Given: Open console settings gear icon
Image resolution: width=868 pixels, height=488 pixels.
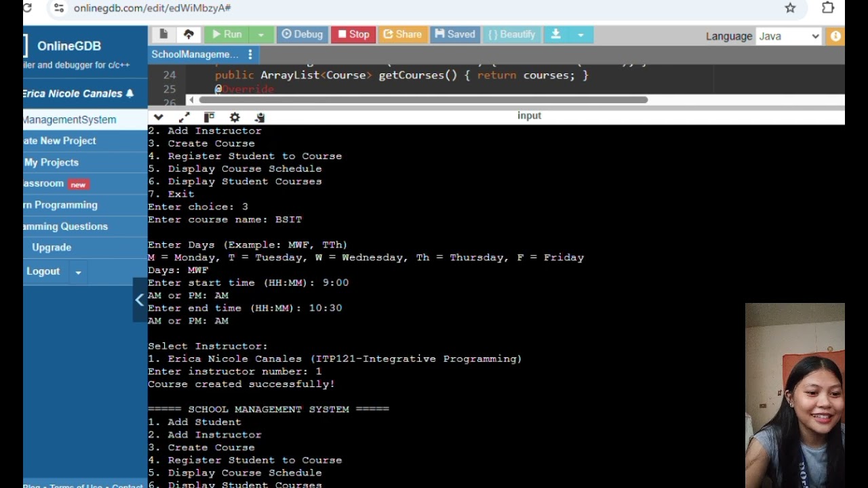Looking at the screenshot, I should [x=235, y=117].
